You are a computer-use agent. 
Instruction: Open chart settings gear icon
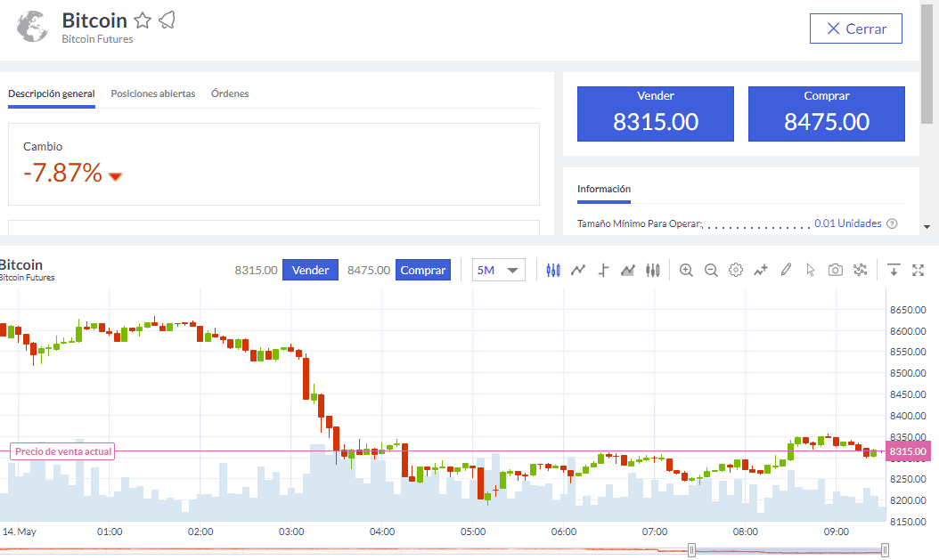pyautogui.click(x=736, y=270)
